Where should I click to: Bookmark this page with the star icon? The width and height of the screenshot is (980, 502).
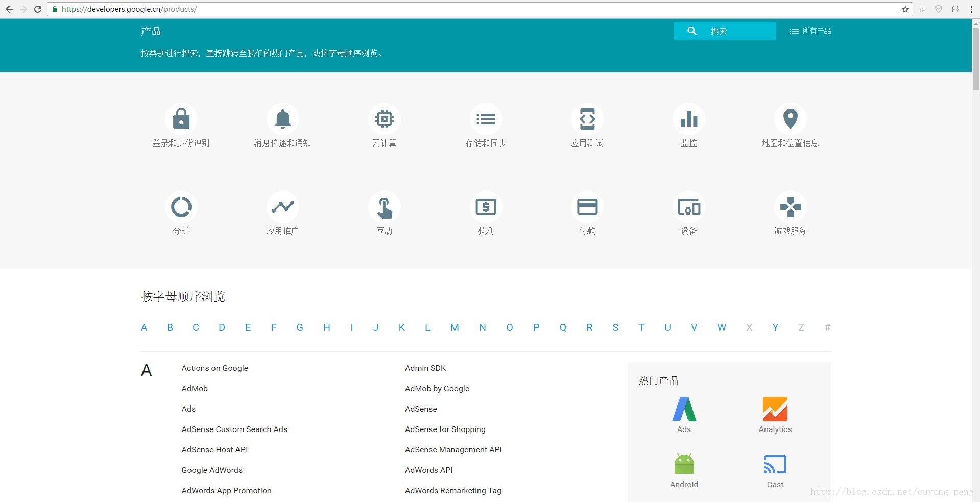pos(905,9)
